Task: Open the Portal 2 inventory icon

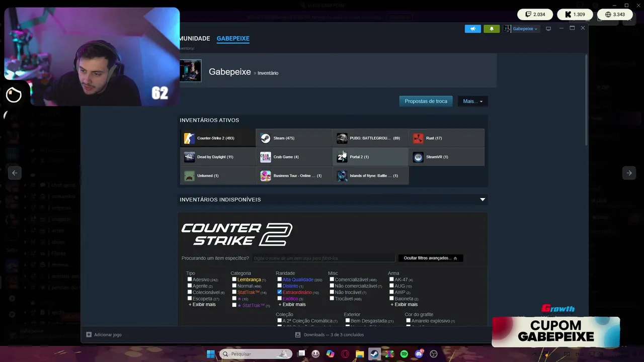Action: coord(342,157)
